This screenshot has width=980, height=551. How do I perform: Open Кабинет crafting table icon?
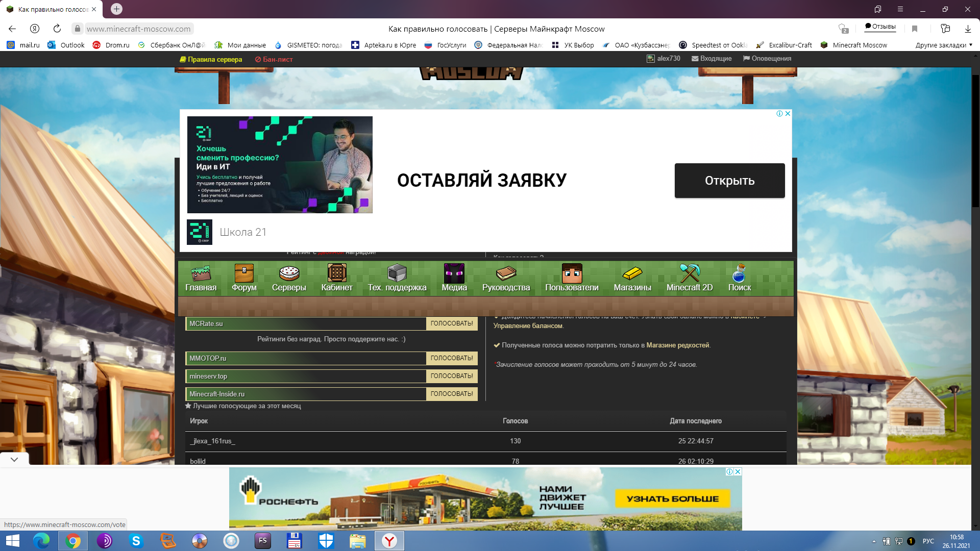point(336,273)
